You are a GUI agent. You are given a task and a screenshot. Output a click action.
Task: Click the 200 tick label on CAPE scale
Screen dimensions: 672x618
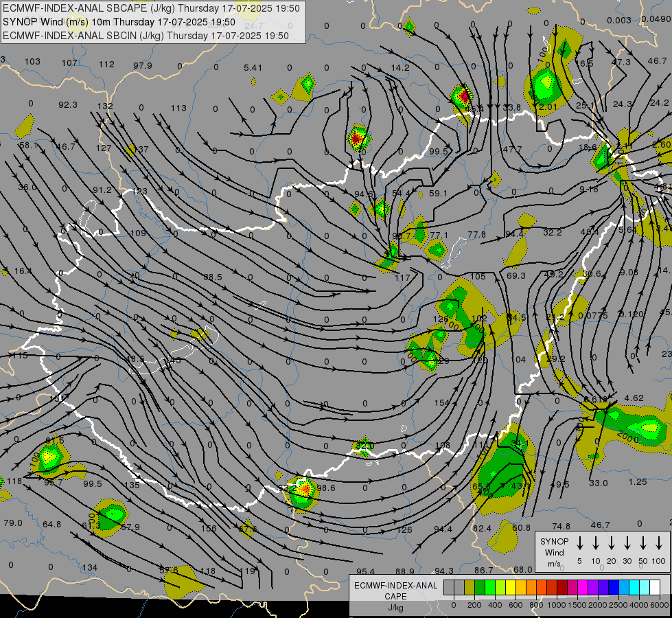tap(474, 605)
